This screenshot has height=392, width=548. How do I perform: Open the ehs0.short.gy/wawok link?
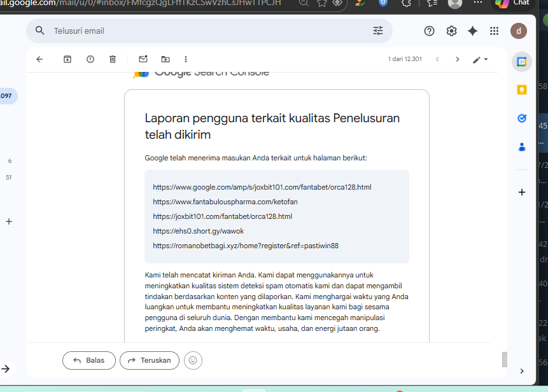click(198, 231)
